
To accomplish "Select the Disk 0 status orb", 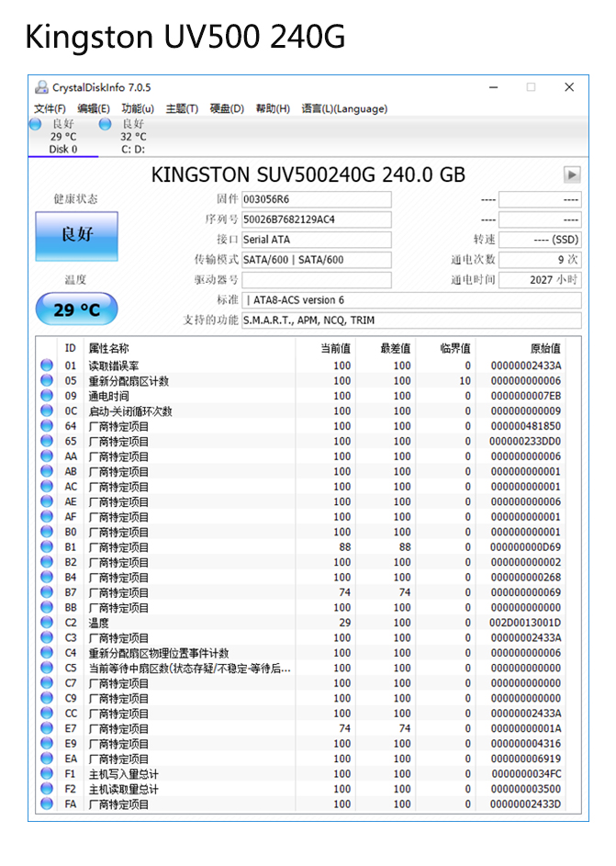I will tap(35, 124).
